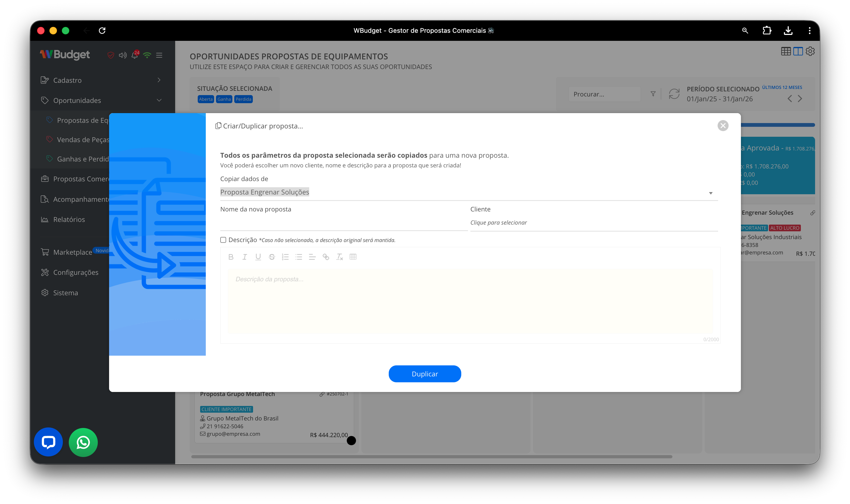Toggle the Perdida situation filter tag
This screenshot has height=504, width=850.
(243, 99)
